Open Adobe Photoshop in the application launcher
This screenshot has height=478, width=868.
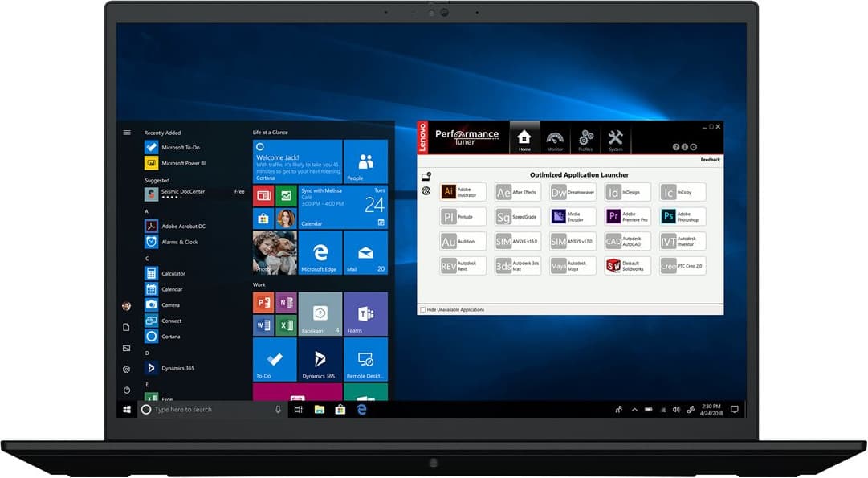point(683,216)
